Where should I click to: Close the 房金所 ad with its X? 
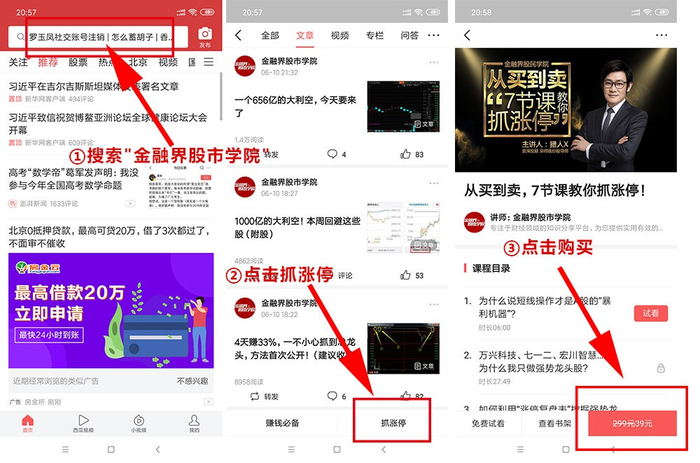pyautogui.click(x=208, y=402)
